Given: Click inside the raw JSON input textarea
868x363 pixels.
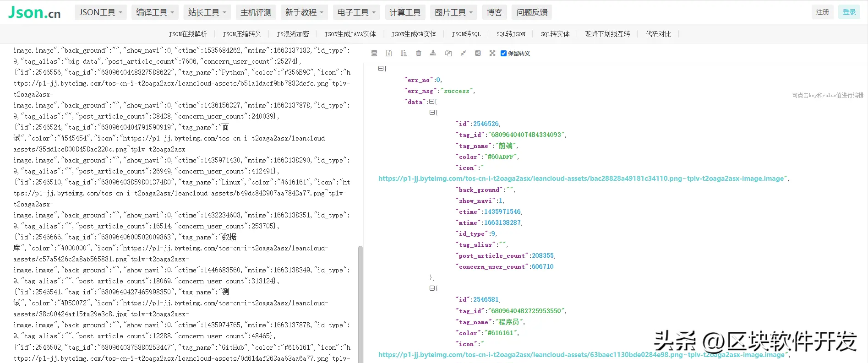Looking at the screenshot, I should click(x=181, y=203).
